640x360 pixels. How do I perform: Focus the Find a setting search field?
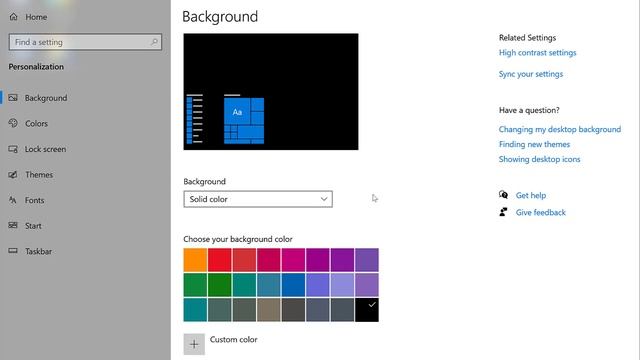coord(85,42)
